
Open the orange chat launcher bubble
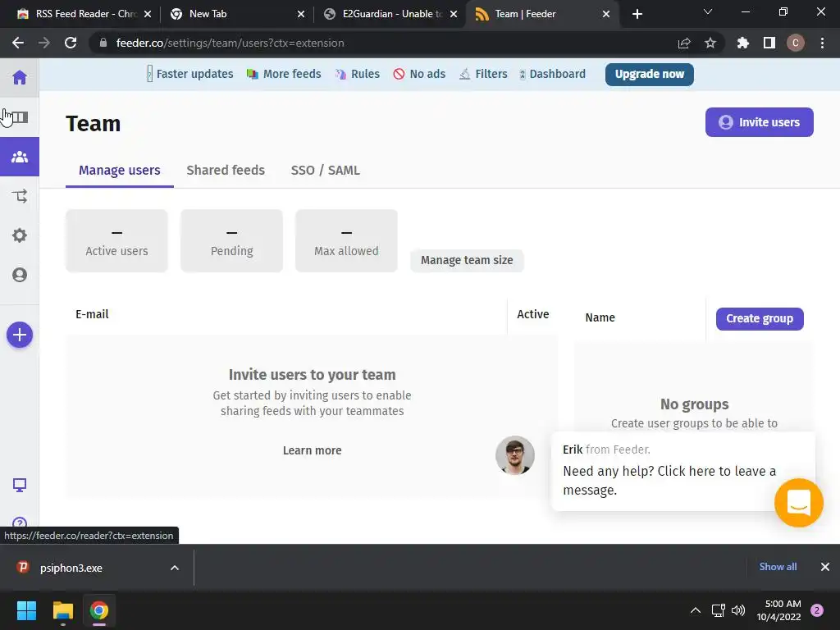pos(799,503)
